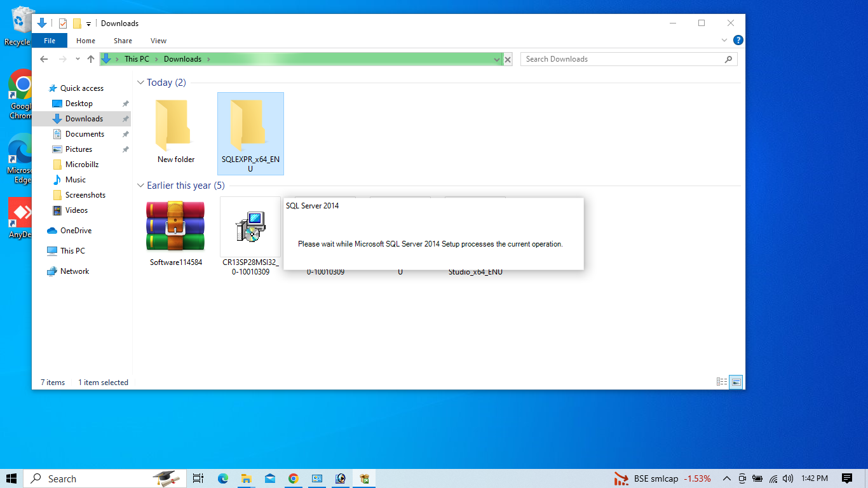Open Microsoft Edge from the taskbar

point(223,478)
